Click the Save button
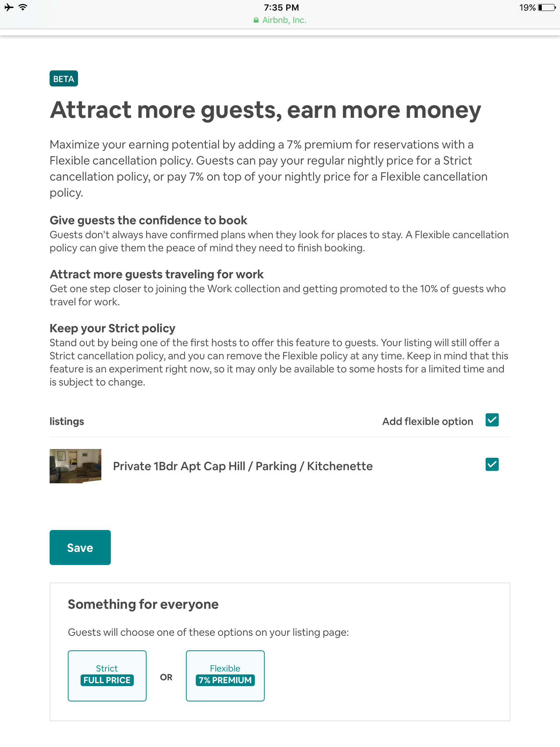This screenshot has width=560, height=747. (x=80, y=547)
